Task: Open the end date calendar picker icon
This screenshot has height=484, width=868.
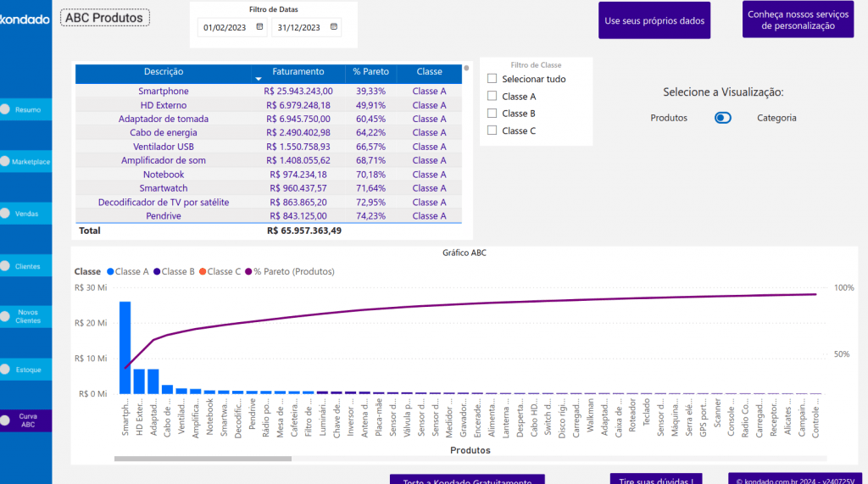Action: 333,27
